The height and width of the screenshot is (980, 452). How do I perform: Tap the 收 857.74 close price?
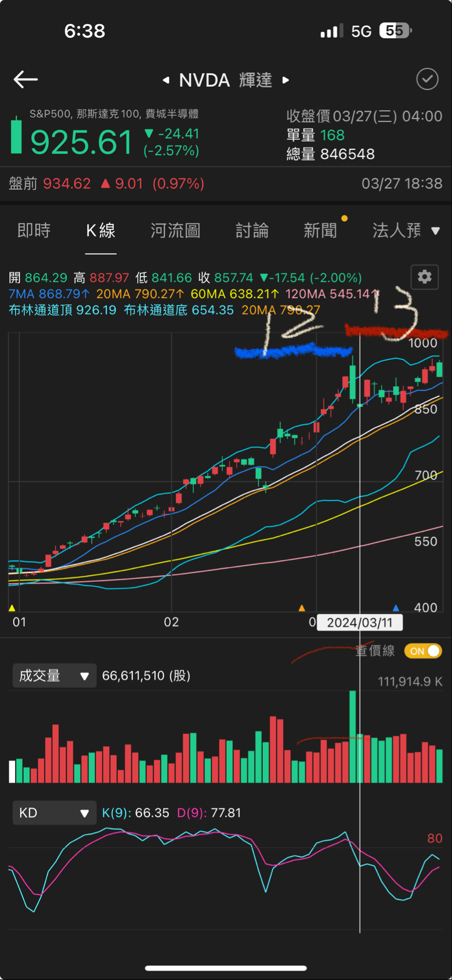coord(226,278)
